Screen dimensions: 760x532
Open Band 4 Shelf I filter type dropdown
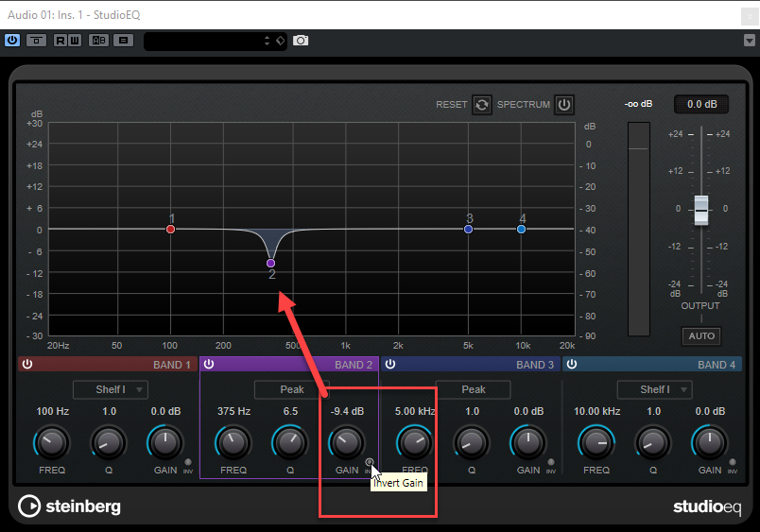click(x=655, y=389)
